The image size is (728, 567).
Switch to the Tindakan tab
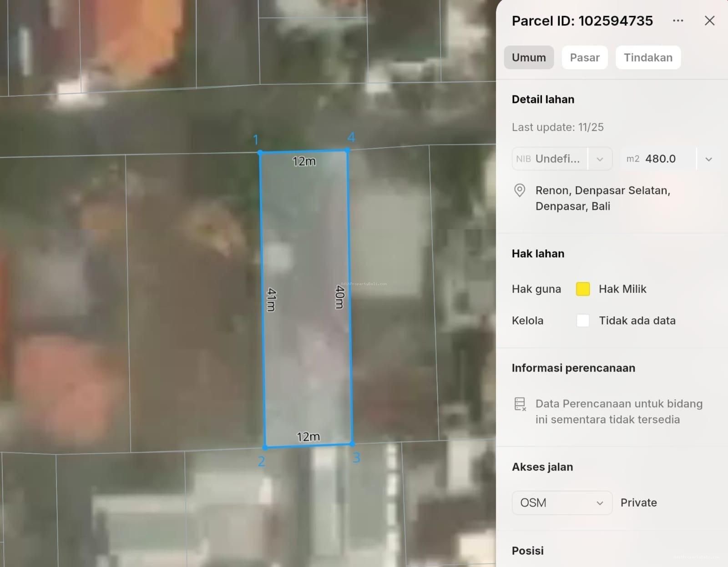point(648,58)
